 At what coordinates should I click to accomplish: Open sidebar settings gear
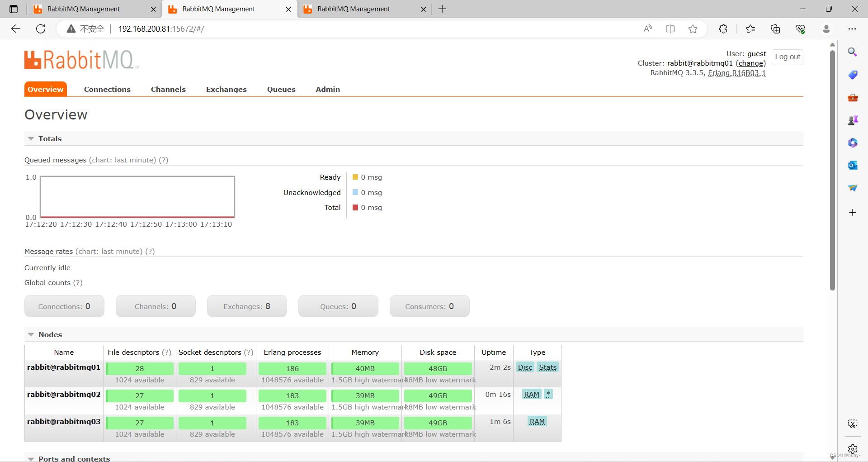(x=853, y=449)
